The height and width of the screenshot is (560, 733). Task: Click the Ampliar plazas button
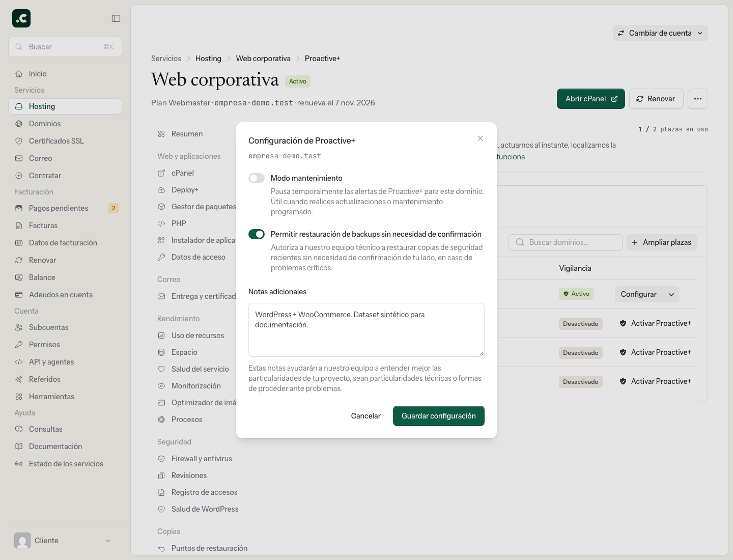662,242
